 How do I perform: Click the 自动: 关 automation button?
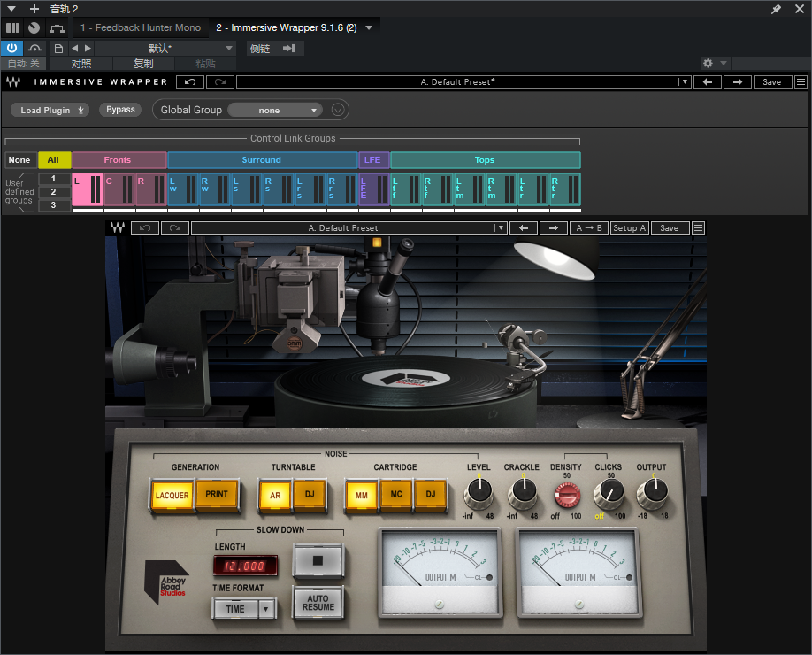23,63
